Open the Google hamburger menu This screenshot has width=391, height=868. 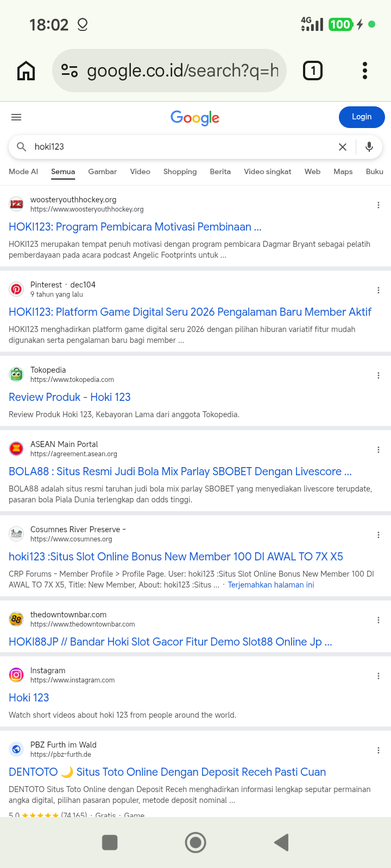click(16, 117)
